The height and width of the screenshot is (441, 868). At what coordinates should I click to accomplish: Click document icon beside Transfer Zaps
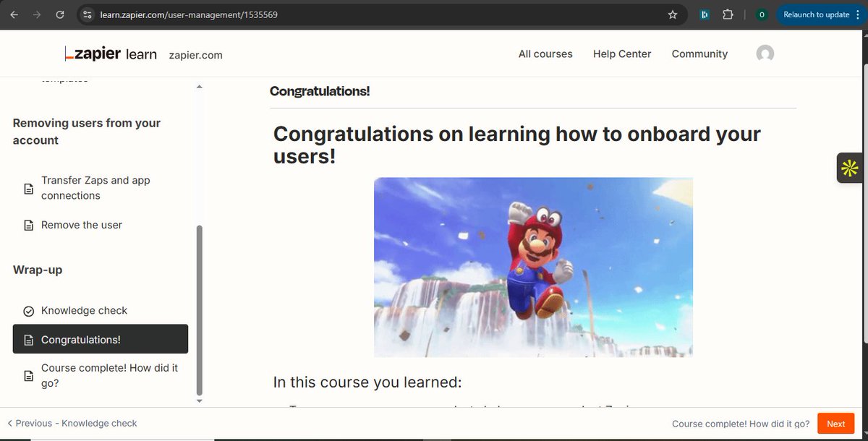tap(28, 189)
